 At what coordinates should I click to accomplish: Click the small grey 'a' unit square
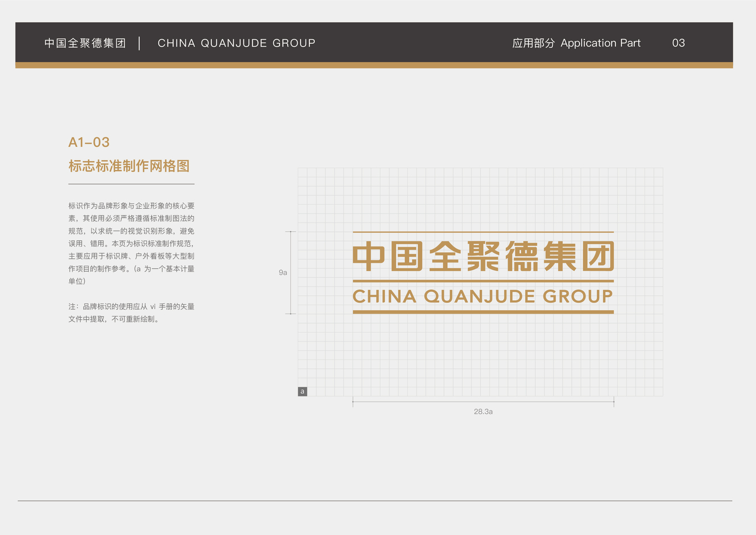(x=302, y=392)
